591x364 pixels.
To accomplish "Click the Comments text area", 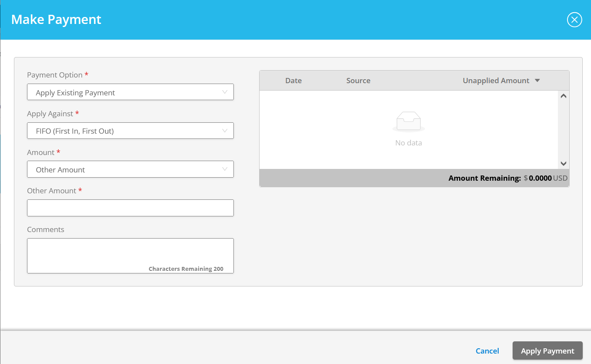I will [x=130, y=256].
